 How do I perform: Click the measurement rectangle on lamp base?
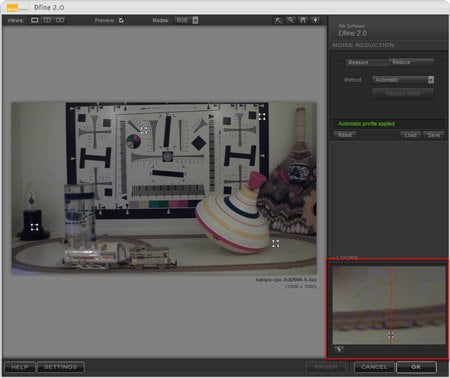(x=34, y=227)
